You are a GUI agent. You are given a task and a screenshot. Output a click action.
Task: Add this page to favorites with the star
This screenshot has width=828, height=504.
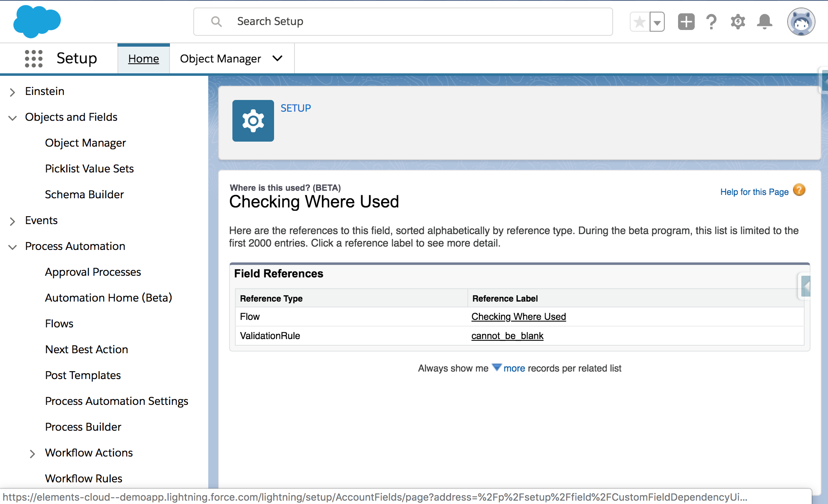(x=639, y=21)
